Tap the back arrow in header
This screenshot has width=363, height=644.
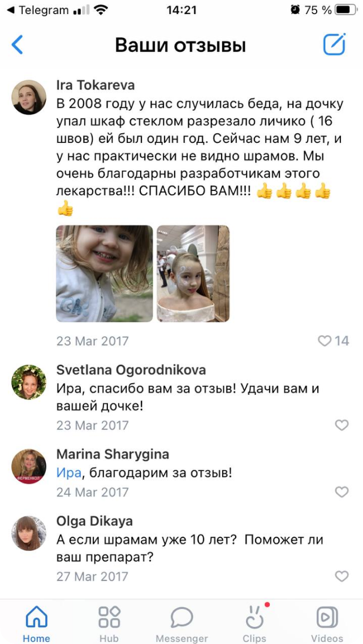(18, 45)
